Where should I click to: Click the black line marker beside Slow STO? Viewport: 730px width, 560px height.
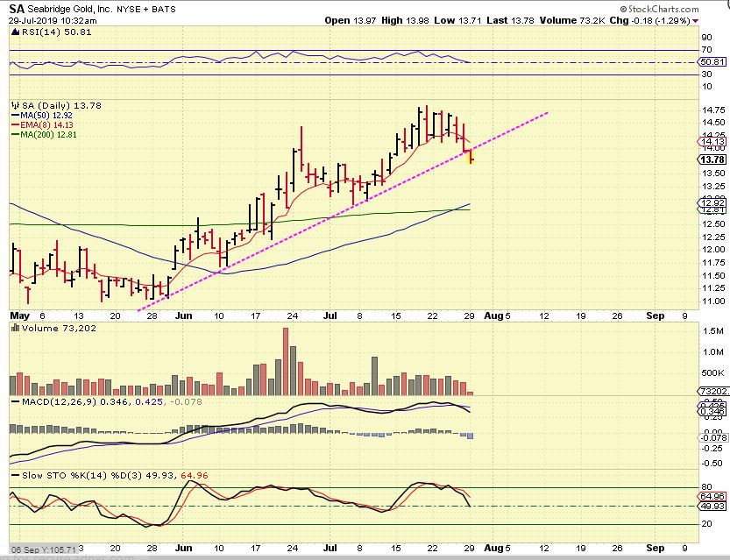[16, 475]
